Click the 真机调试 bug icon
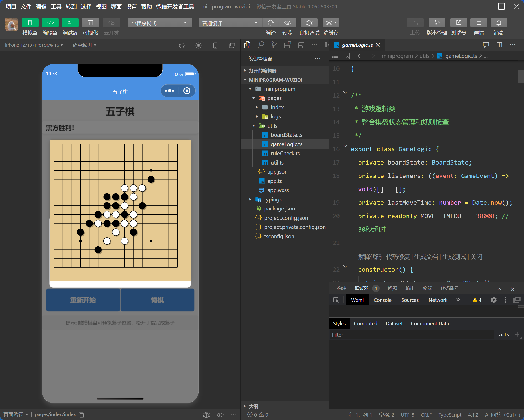Viewport: 524px width, 420px height. click(309, 23)
